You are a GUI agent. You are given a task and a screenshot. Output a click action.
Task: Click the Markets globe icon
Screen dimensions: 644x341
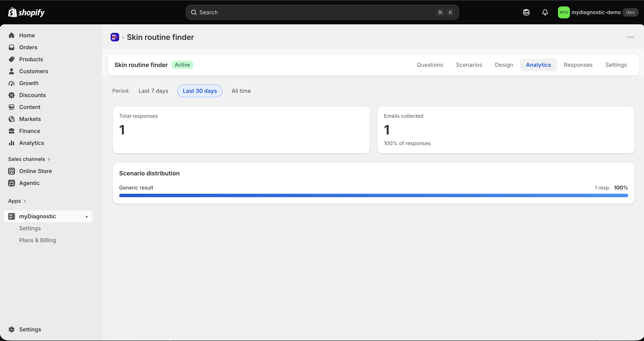12,119
